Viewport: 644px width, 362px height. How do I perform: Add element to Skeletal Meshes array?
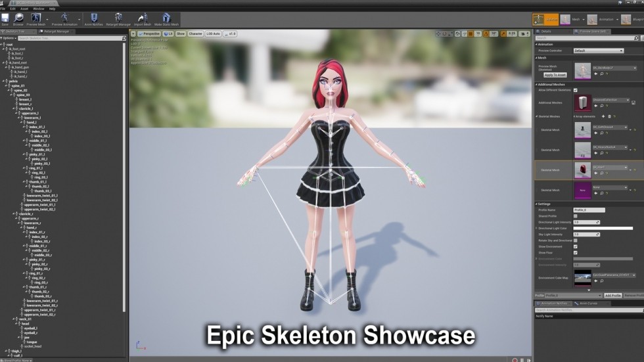point(603,116)
